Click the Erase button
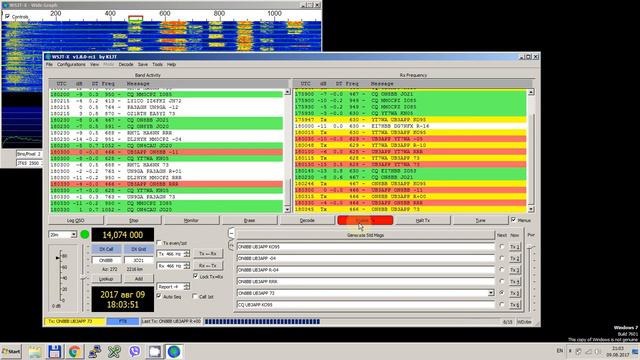Viewport: 640px width, 360px height. point(249,220)
